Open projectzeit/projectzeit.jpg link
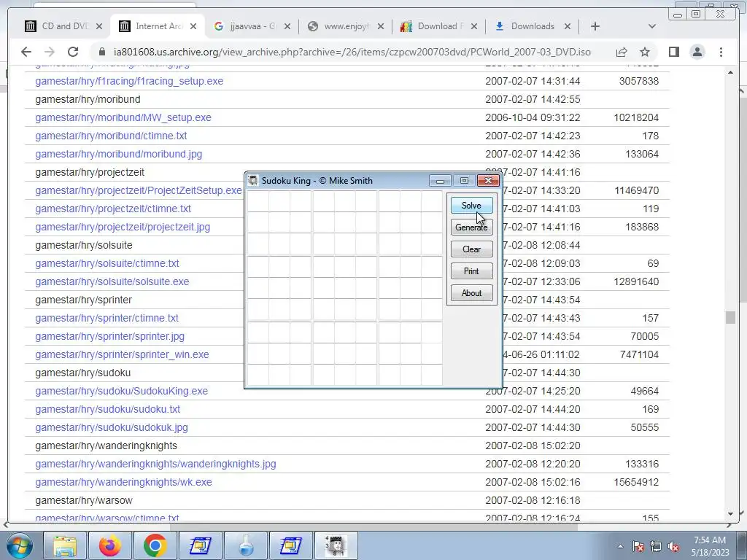 coord(123,227)
